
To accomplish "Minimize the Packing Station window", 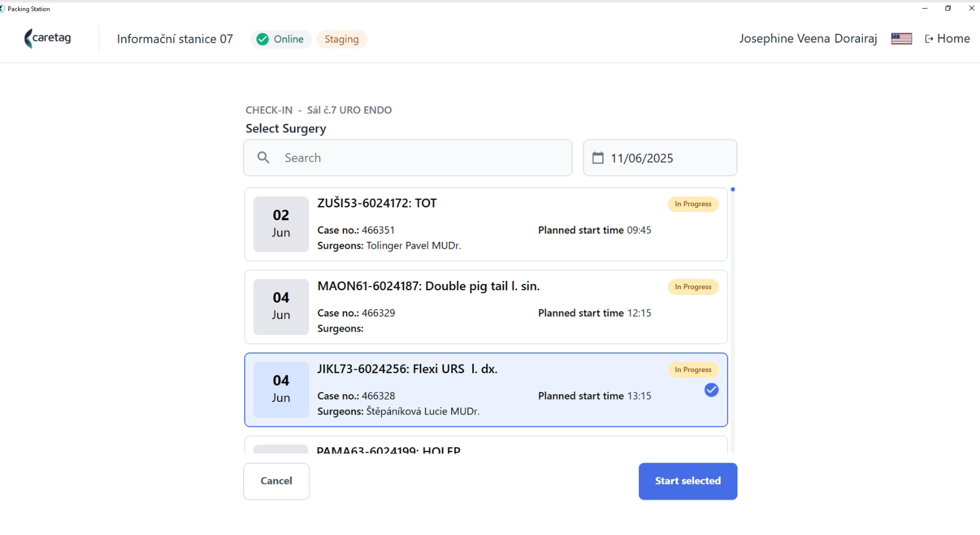I will coord(924,8).
